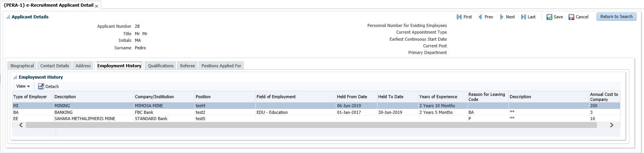The image size is (644, 153).
Task: Select the FBC Bank cell
Action: 164,112
